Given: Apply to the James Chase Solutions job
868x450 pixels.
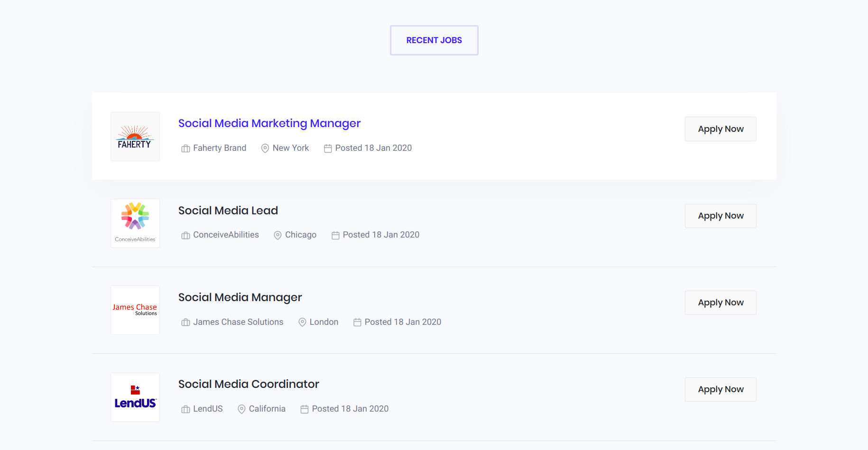Looking at the screenshot, I should (720, 303).
